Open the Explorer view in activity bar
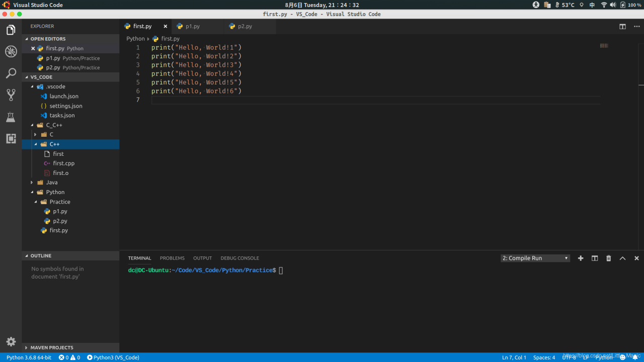 (11, 30)
